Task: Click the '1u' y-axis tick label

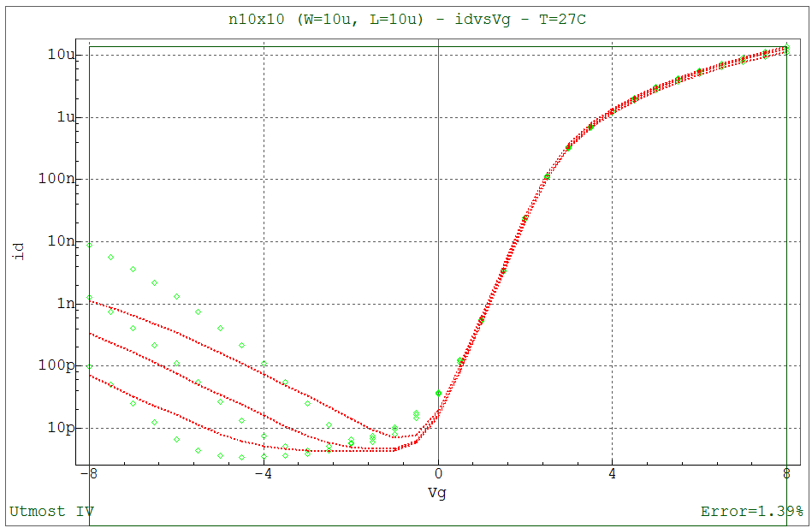Action: point(66,117)
